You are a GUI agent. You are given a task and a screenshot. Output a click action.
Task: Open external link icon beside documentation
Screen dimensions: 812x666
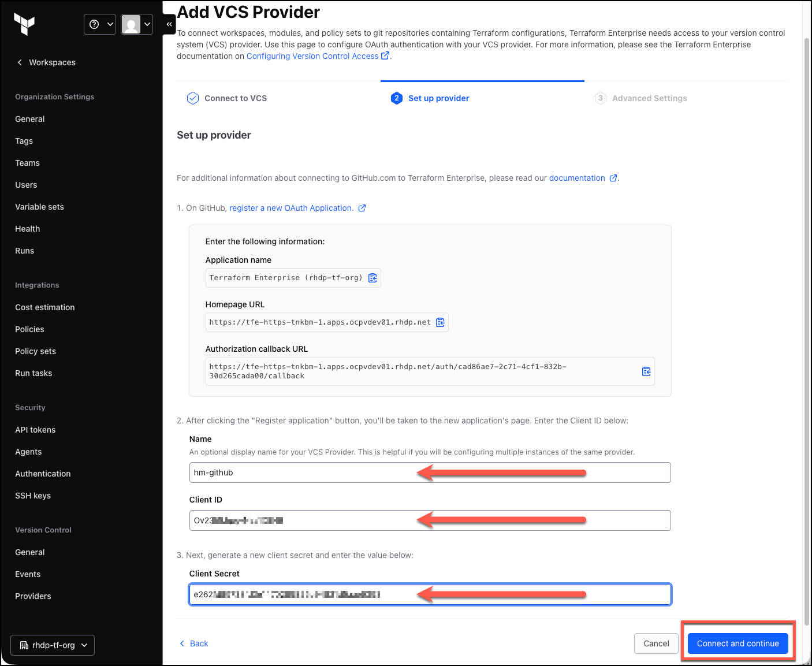tap(613, 178)
